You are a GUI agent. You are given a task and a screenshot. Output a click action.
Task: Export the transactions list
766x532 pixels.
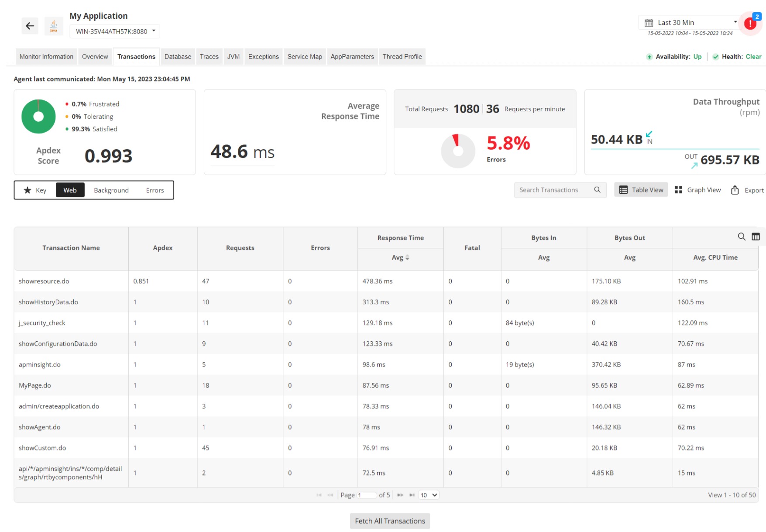[x=747, y=189]
